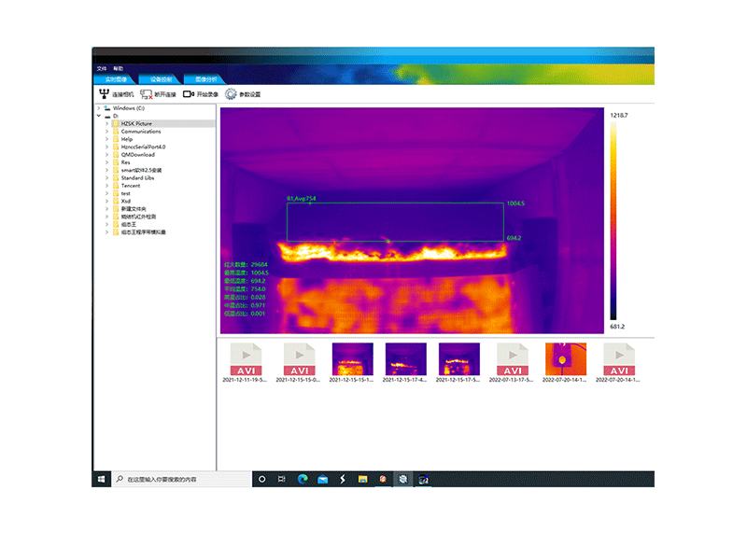Click the USB connect camera icon
The image size is (747, 560).
(104, 94)
